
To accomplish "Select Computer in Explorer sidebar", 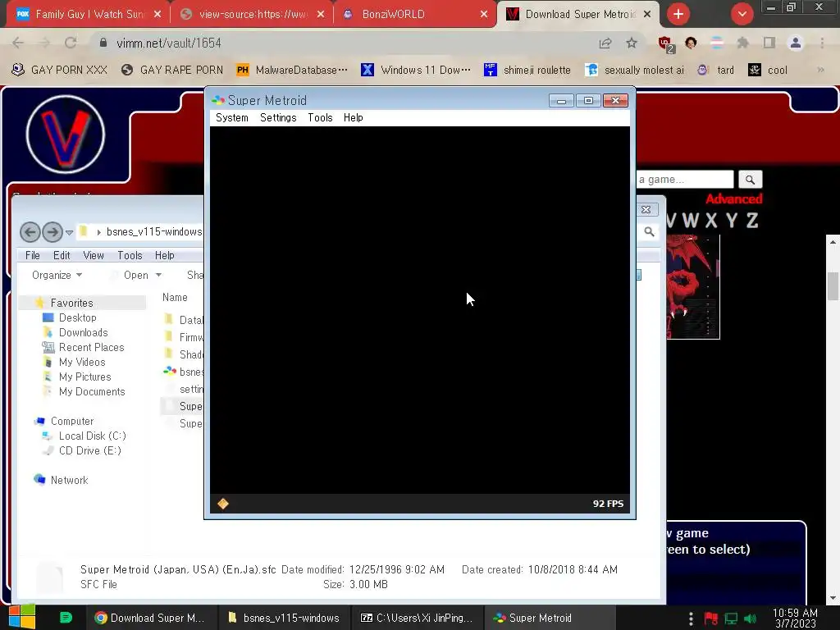I will click(72, 422).
